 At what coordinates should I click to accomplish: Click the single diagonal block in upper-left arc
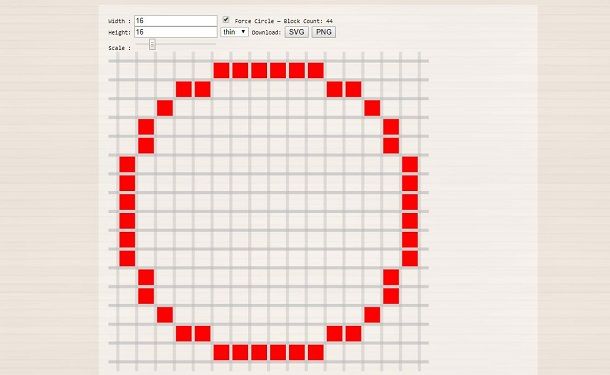pyautogui.click(x=165, y=108)
